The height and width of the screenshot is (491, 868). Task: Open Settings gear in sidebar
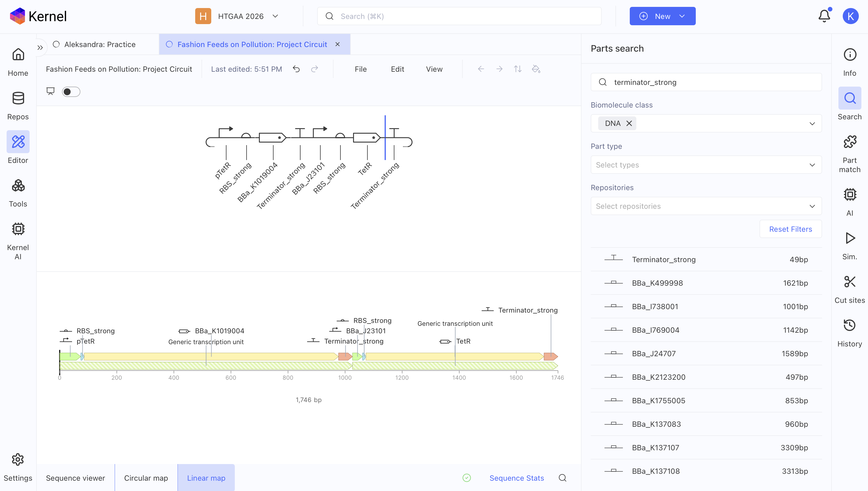[18, 459]
